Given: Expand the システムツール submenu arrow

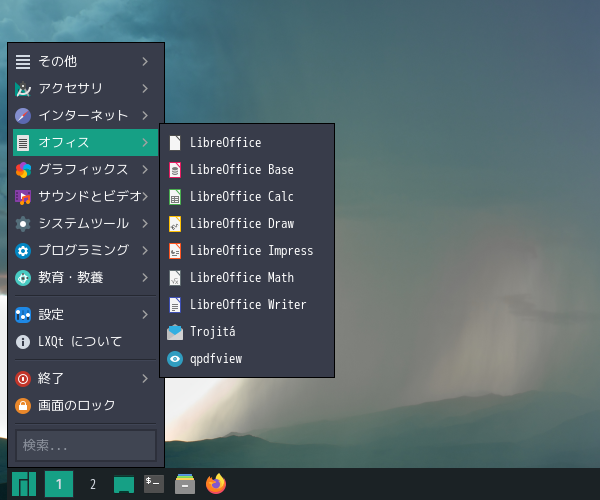Looking at the screenshot, I should [145, 224].
